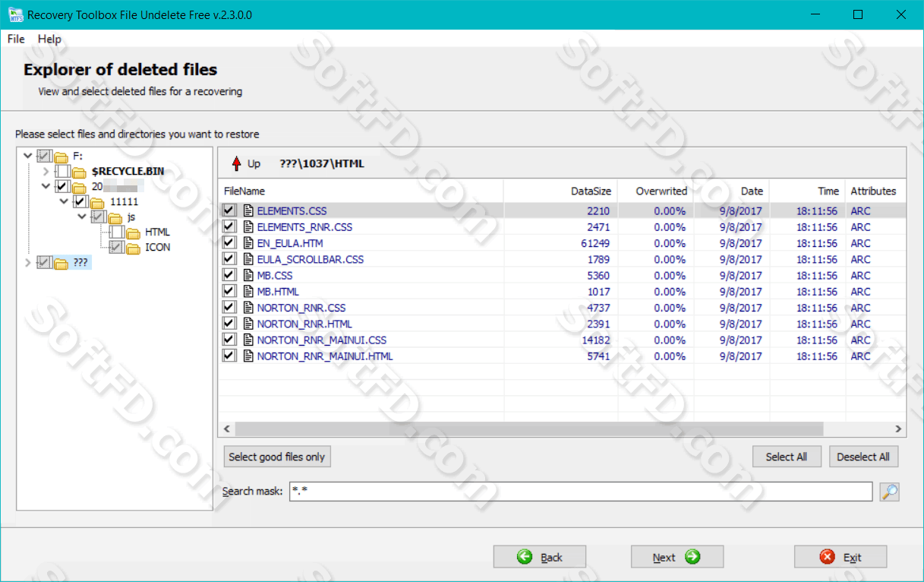Proceed with the Next button
This screenshot has width=924, height=582.
677,557
